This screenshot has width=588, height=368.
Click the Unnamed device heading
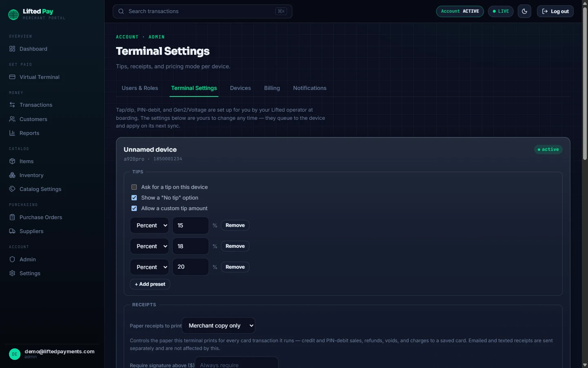[x=150, y=150]
